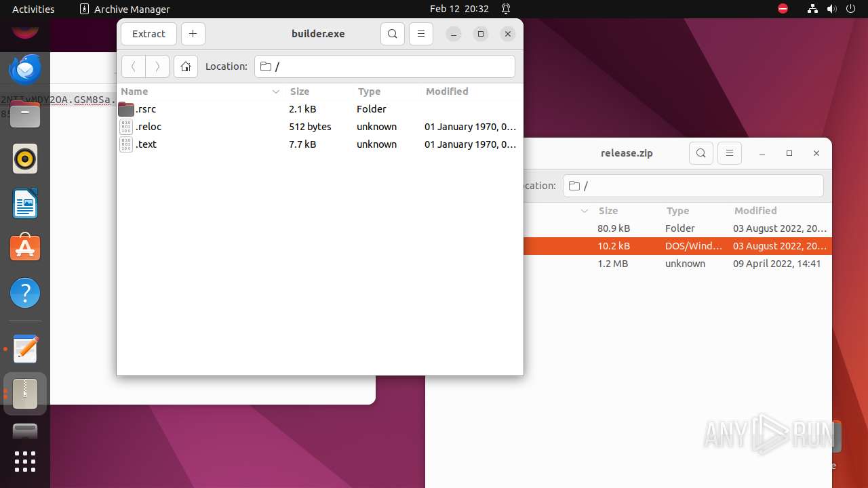Open Help from the dock
Viewport: 868px width, 488px height.
pos(25,293)
